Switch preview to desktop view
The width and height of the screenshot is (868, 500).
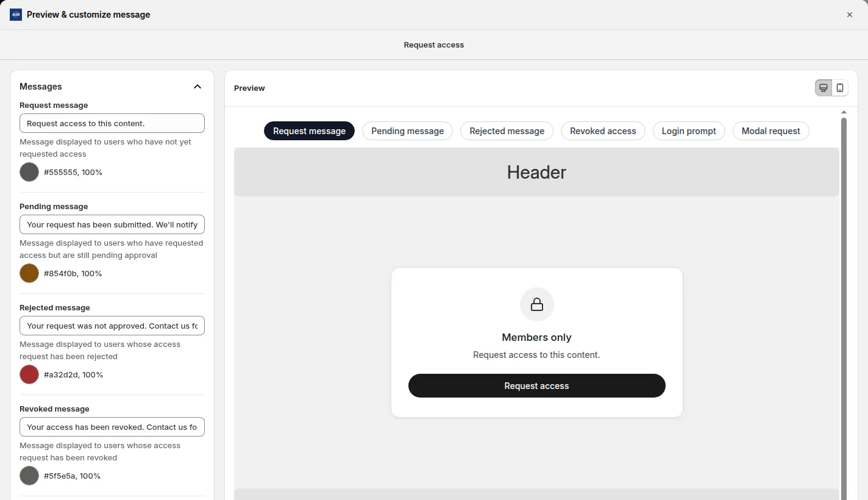click(x=824, y=88)
